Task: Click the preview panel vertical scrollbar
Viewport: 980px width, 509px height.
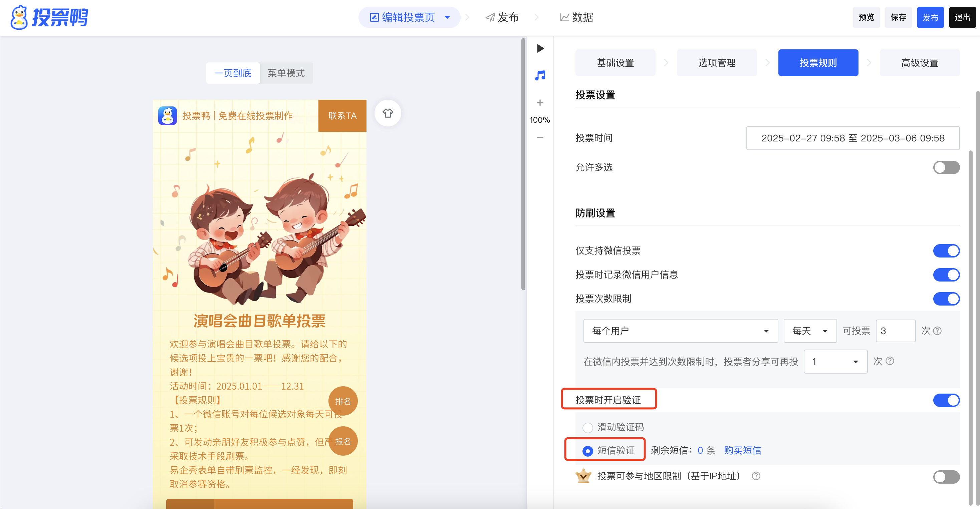Action: pyautogui.click(x=523, y=163)
